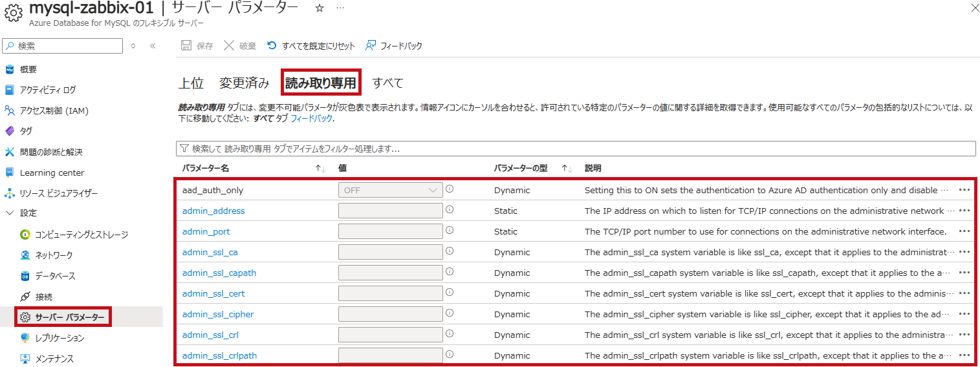Focus the sidebar 検索 search box
Viewport: 980px width, 367px height.
[62, 46]
